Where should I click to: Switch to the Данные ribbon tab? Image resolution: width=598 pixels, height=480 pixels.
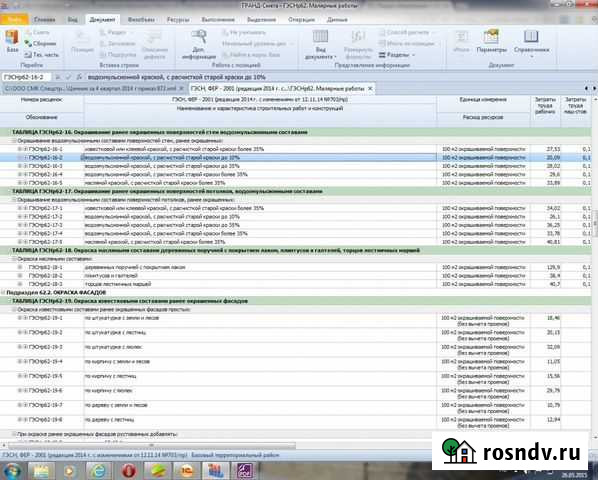click(x=337, y=19)
